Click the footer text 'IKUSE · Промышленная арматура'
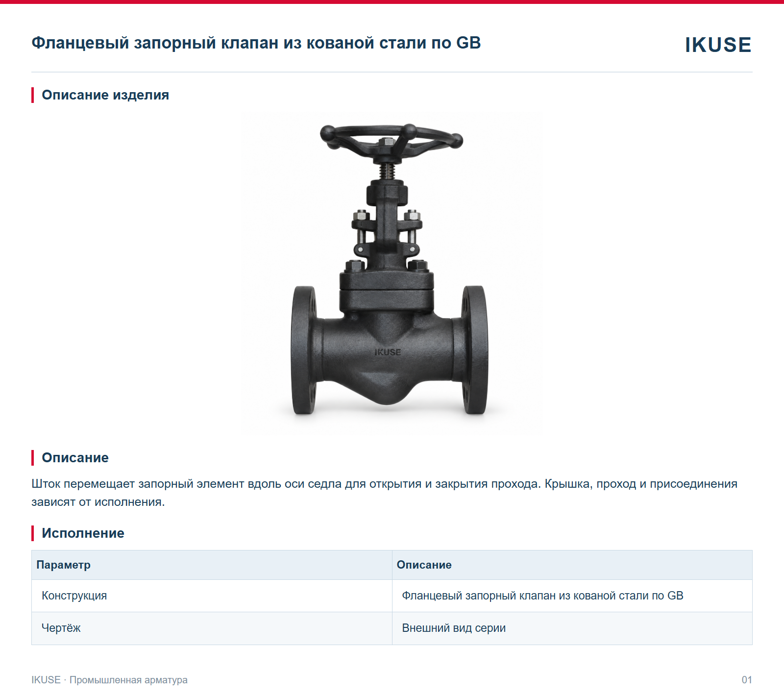The width and height of the screenshot is (784, 699). coord(109,680)
